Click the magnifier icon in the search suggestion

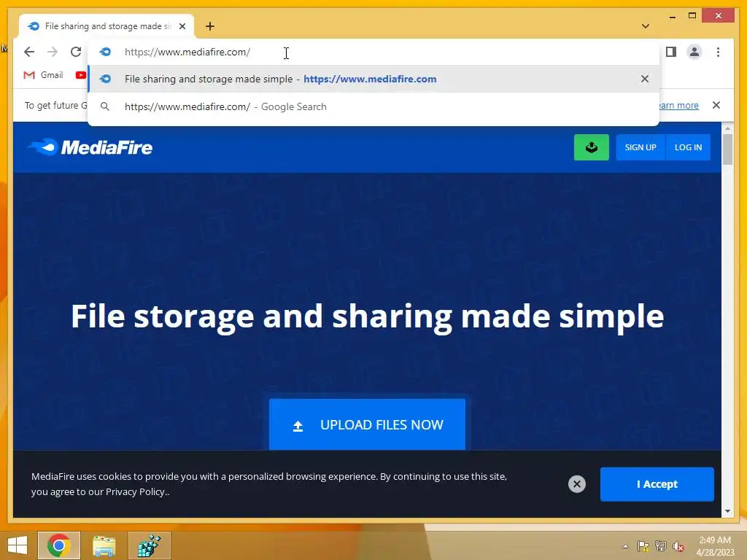(x=105, y=106)
